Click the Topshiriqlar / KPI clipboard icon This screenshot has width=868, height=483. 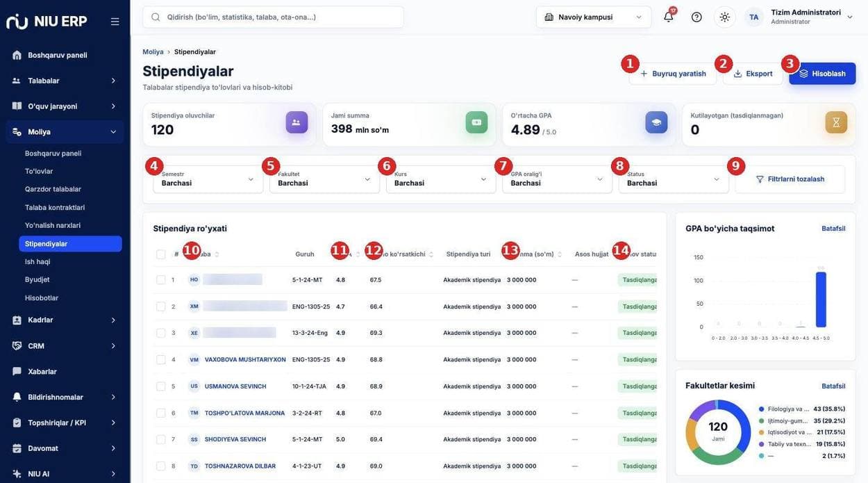pos(17,423)
